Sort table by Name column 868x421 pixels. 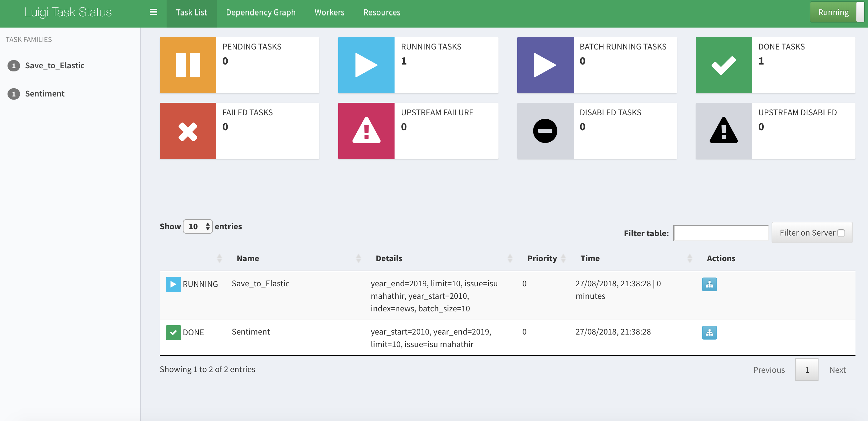click(x=248, y=258)
